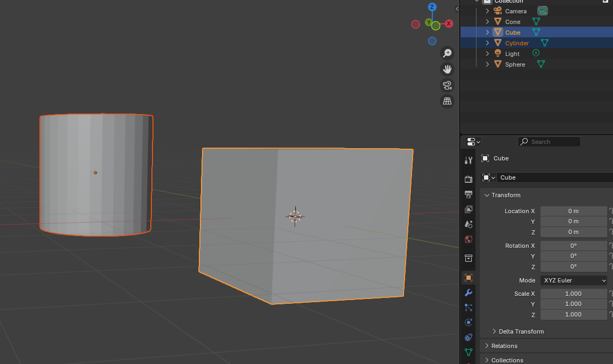The height and width of the screenshot is (364, 613).
Task: Open the Output properties tab
Action: tap(469, 195)
